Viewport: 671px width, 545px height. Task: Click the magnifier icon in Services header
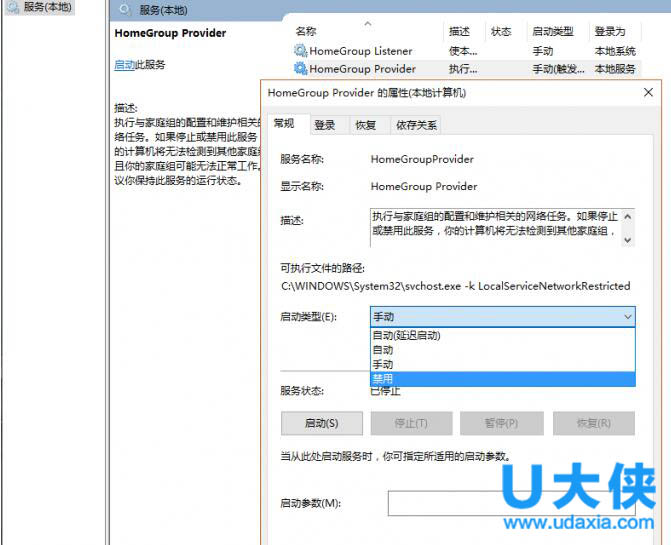coord(124,9)
